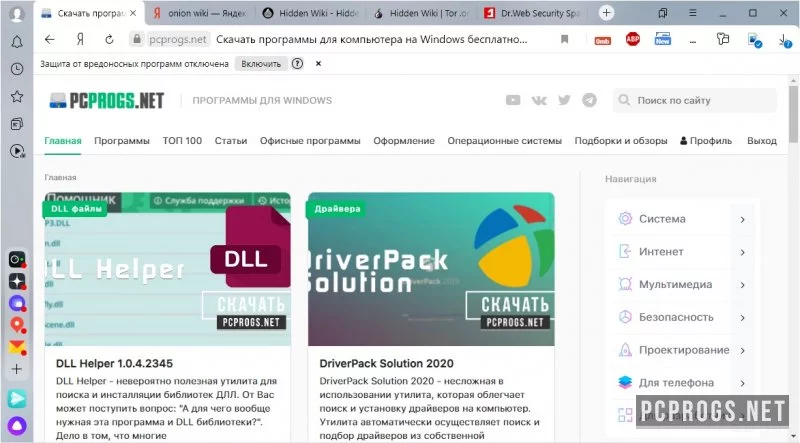Open bookmarks star in sidebar
This screenshot has width=800, height=443.
[x=17, y=96]
